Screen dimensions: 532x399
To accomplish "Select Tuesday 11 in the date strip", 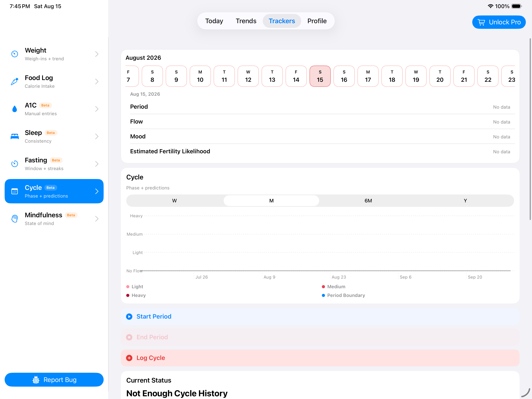I will pos(224,76).
